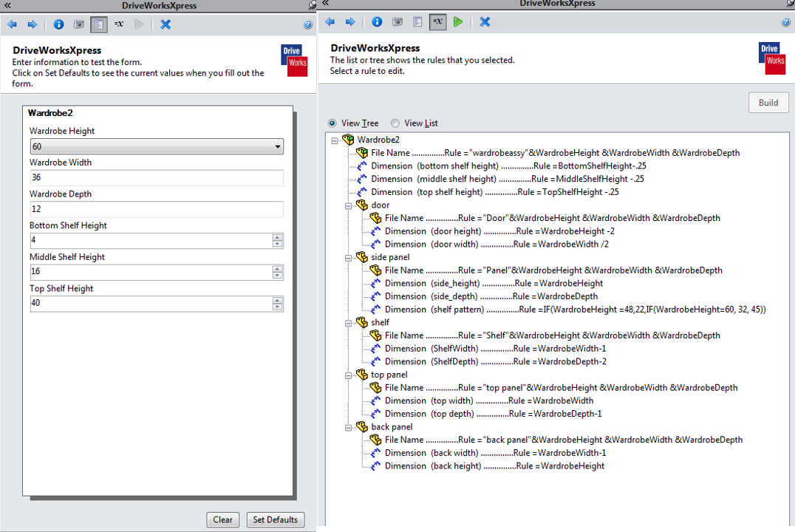Open help icon in right panel
This screenshot has width=795, height=532.
click(x=786, y=22)
